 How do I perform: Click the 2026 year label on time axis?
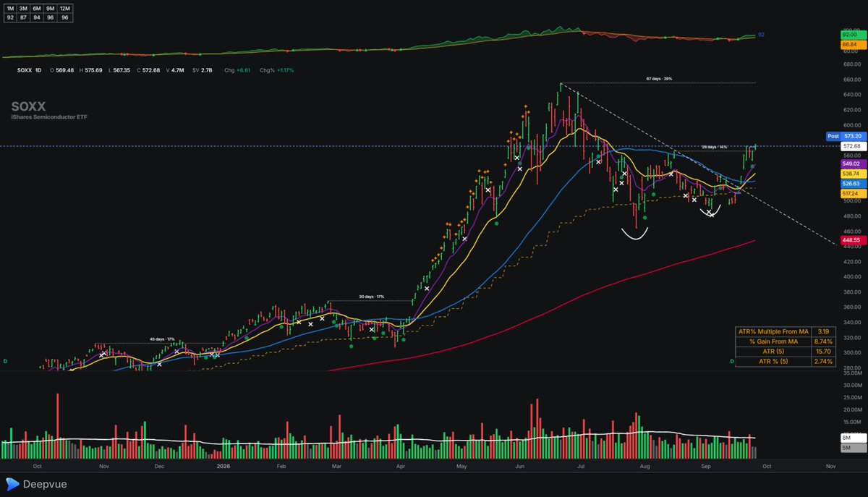(224, 467)
